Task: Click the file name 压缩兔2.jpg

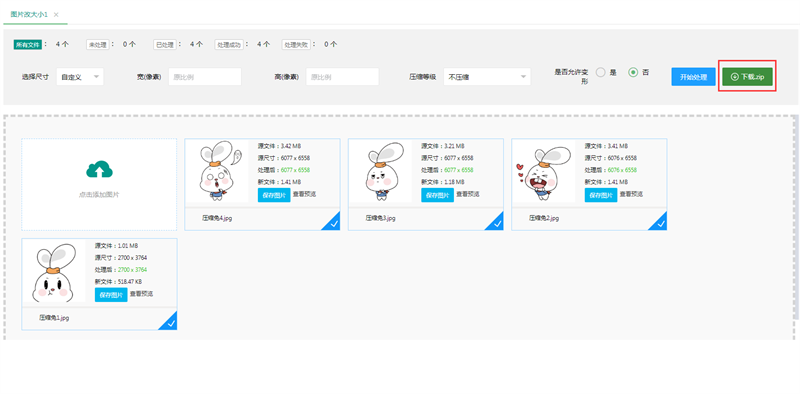Action: pyautogui.click(x=544, y=218)
